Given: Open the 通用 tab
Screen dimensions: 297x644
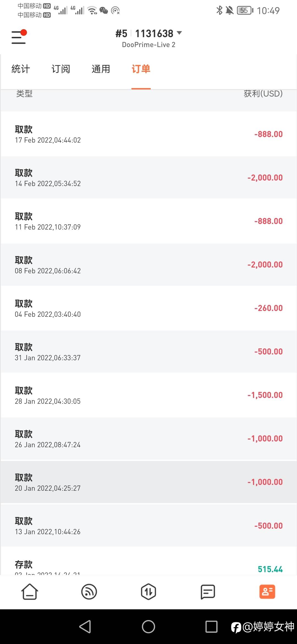Looking at the screenshot, I should click(101, 69).
